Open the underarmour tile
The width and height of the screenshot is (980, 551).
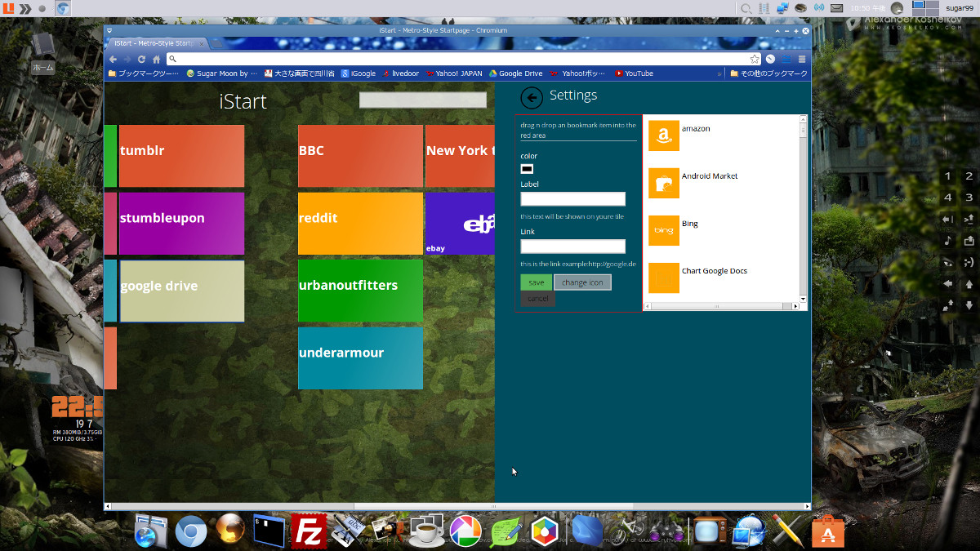pyautogui.click(x=360, y=358)
